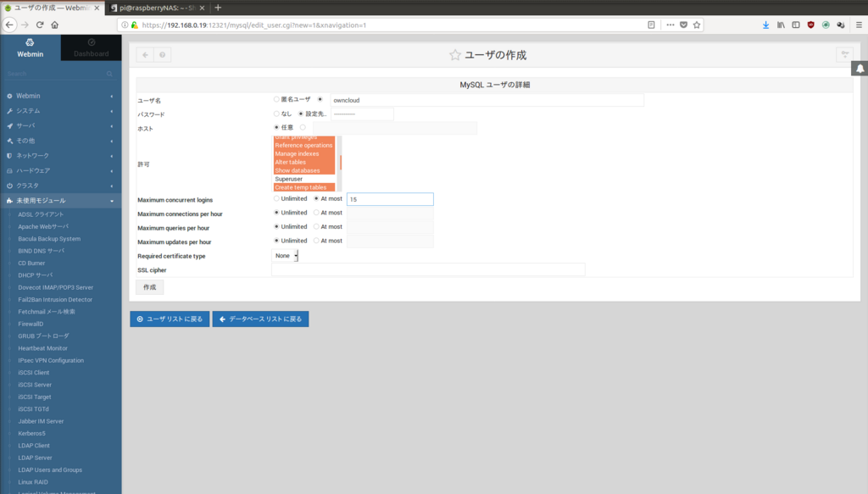Expand the ハードウェア sidebar category
The image size is (868, 494).
pos(61,171)
